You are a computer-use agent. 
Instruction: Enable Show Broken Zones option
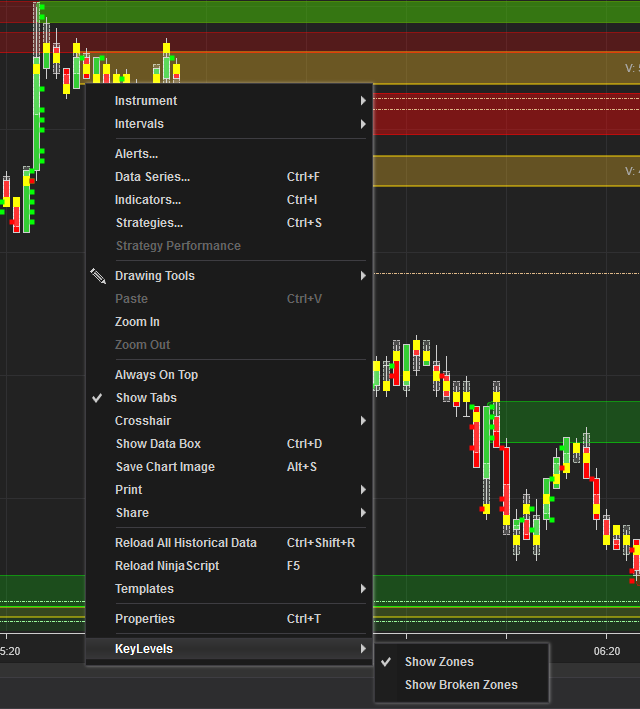click(x=461, y=685)
